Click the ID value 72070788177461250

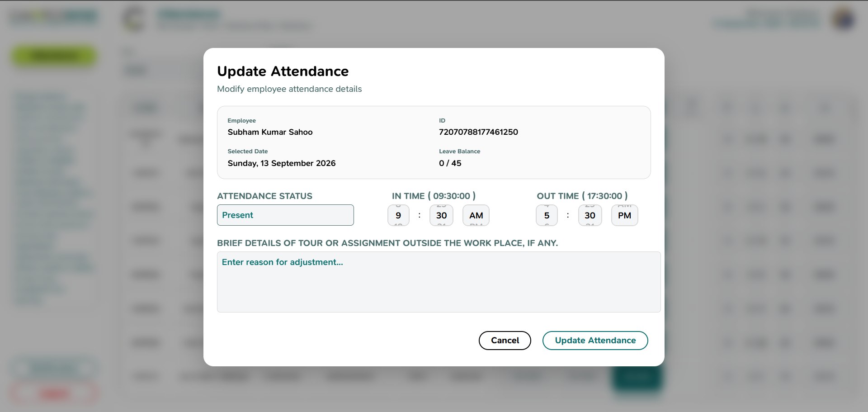pyautogui.click(x=478, y=132)
